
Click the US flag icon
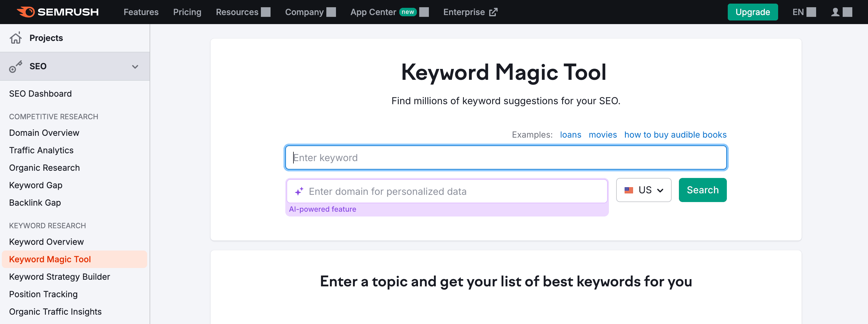[629, 190]
